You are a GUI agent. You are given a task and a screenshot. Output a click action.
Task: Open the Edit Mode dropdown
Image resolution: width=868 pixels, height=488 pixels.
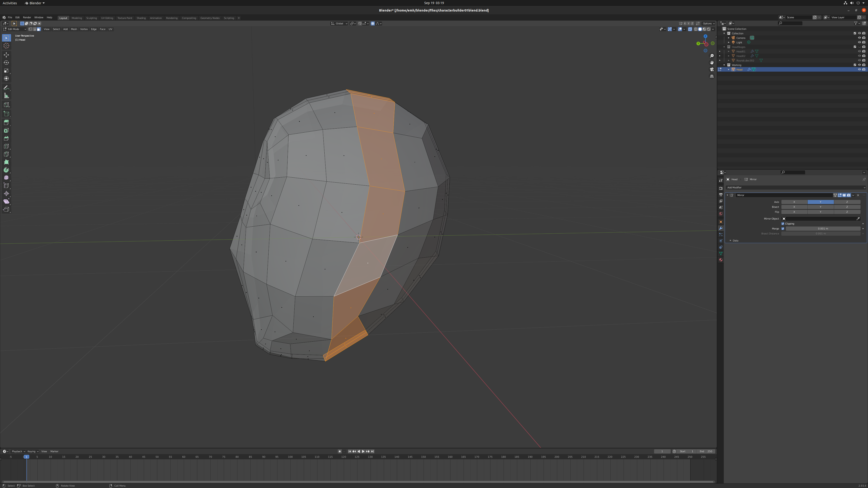pyautogui.click(x=14, y=29)
